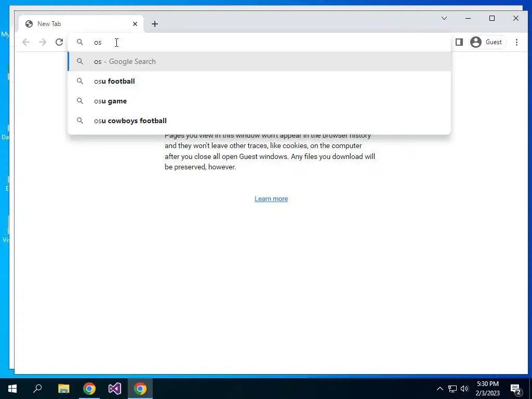The width and height of the screenshot is (532, 399).
Task: Select the New Tab tab
Action: pyautogui.click(x=82, y=24)
